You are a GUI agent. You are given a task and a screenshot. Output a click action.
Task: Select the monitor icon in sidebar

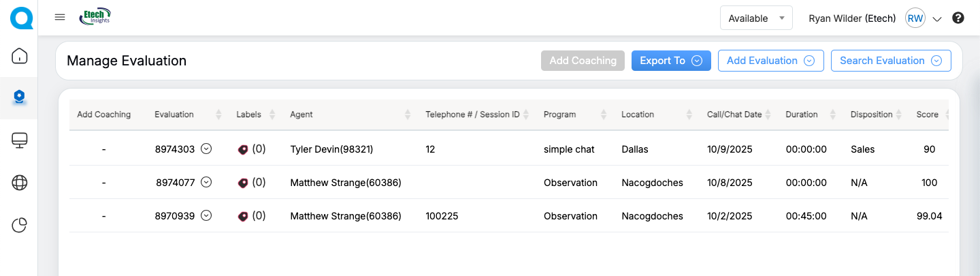coord(19,140)
